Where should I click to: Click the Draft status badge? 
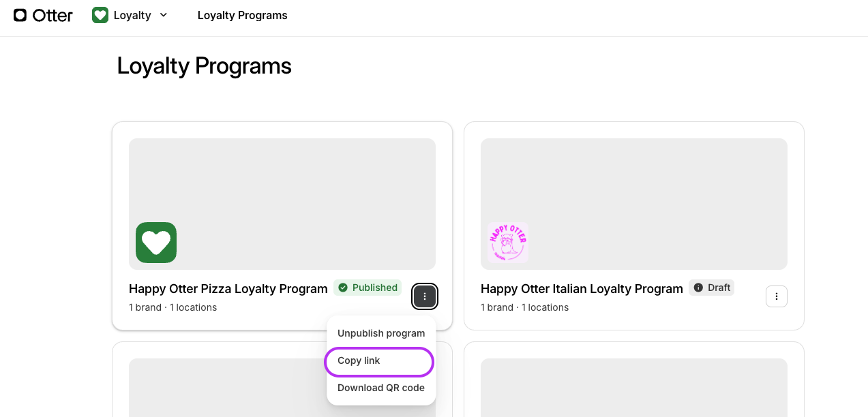click(x=711, y=288)
